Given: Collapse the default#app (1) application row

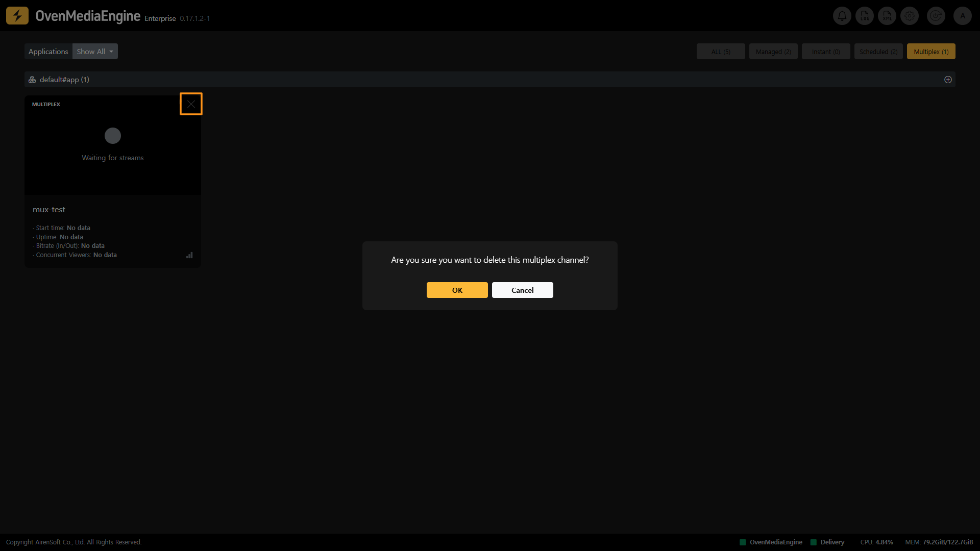Looking at the screenshot, I should [64, 80].
